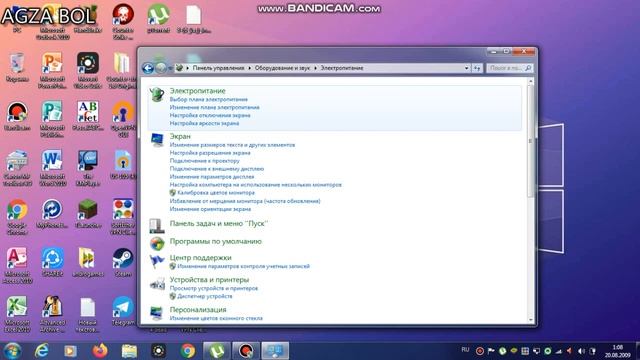Open 'Подключение к проектору' link

pyautogui.click(x=204, y=161)
